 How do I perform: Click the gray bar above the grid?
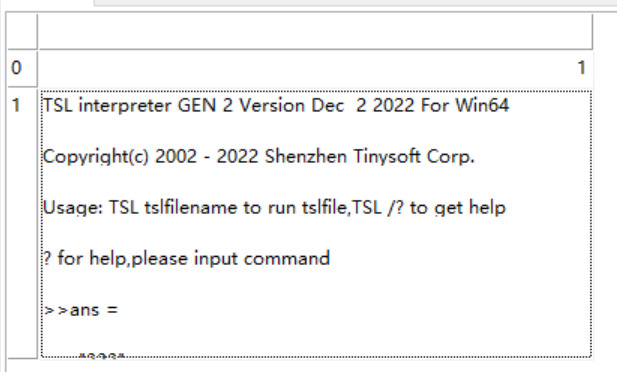(355, 2)
